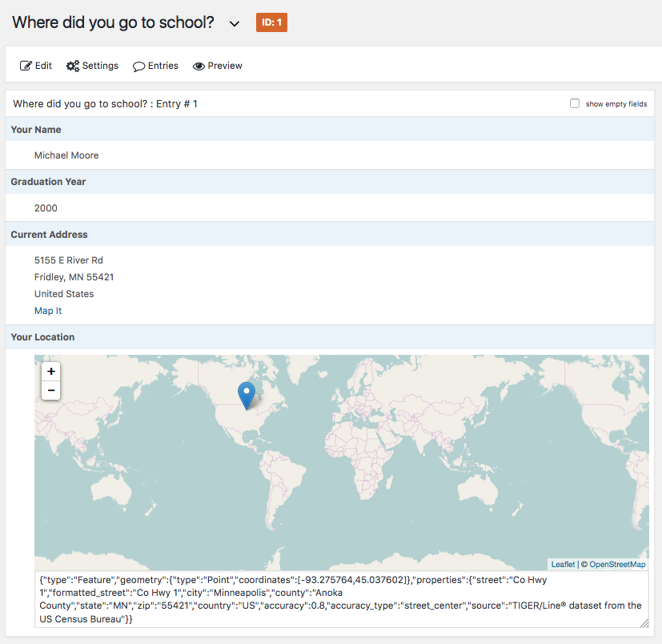Click the blue map marker pin
Image resolution: width=662 pixels, height=644 pixels.
click(x=247, y=395)
